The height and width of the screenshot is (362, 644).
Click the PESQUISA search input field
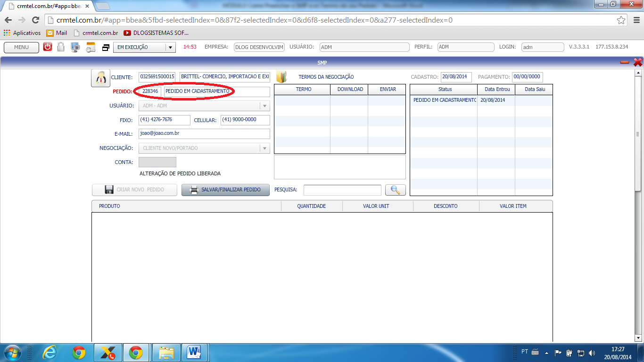click(x=342, y=190)
